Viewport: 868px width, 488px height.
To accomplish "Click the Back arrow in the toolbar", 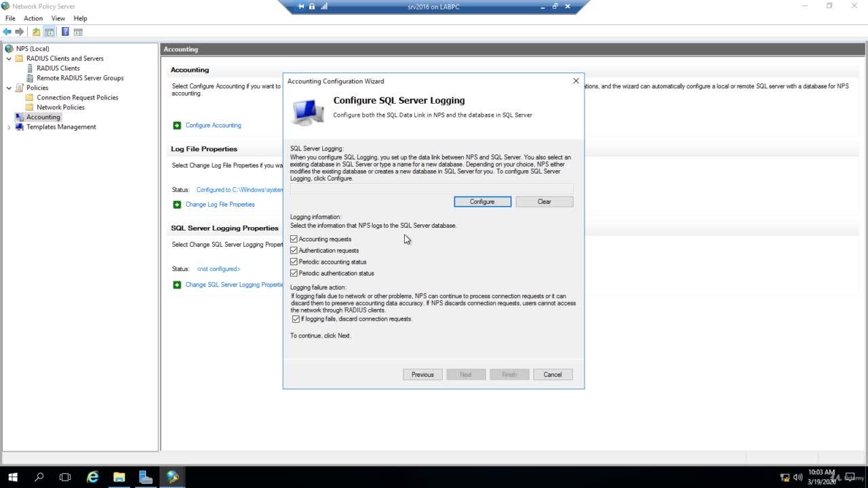I will (7, 32).
